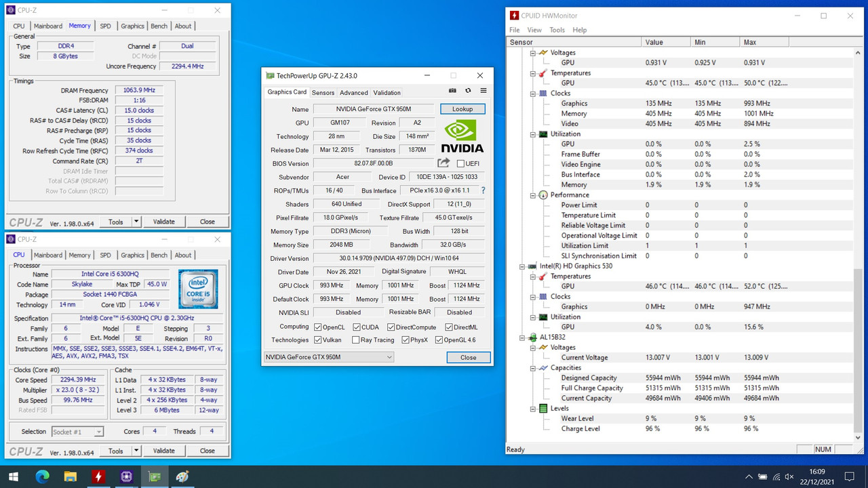Toggle the UEFI checkbox in GPU-Z
This screenshot has height=488, width=868.
460,163
